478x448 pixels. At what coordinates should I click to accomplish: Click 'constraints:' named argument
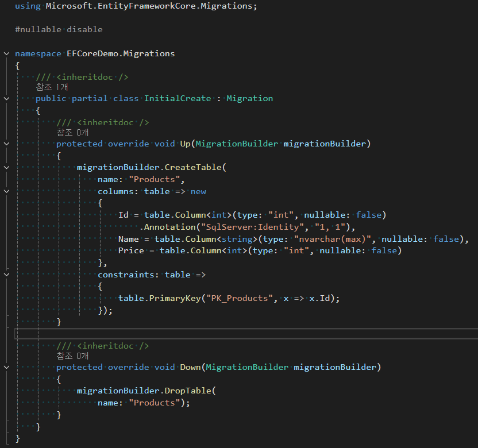point(128,275)
